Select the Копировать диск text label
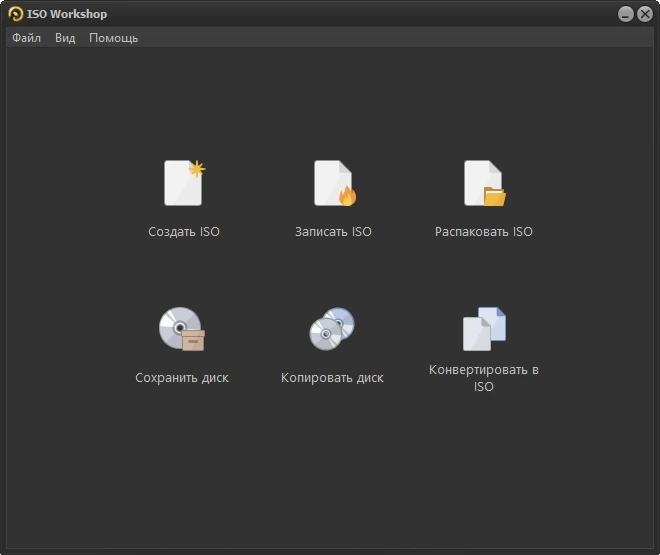The image size is (660, 555). (332, 378)
